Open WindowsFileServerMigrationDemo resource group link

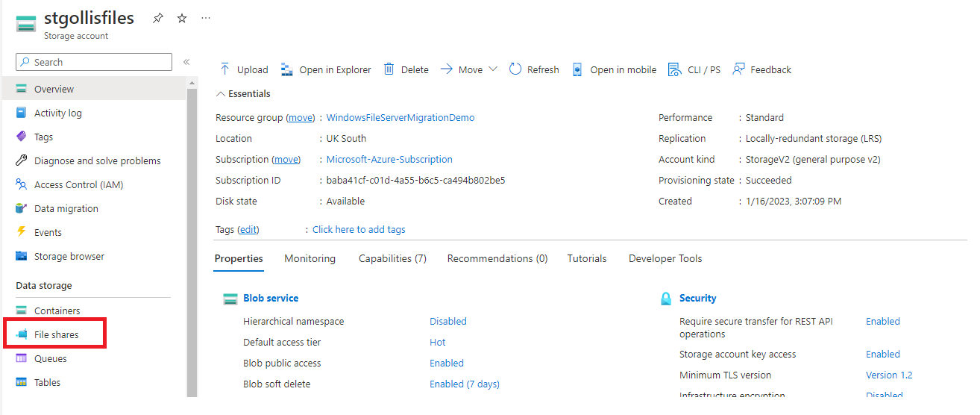[401, 118]
